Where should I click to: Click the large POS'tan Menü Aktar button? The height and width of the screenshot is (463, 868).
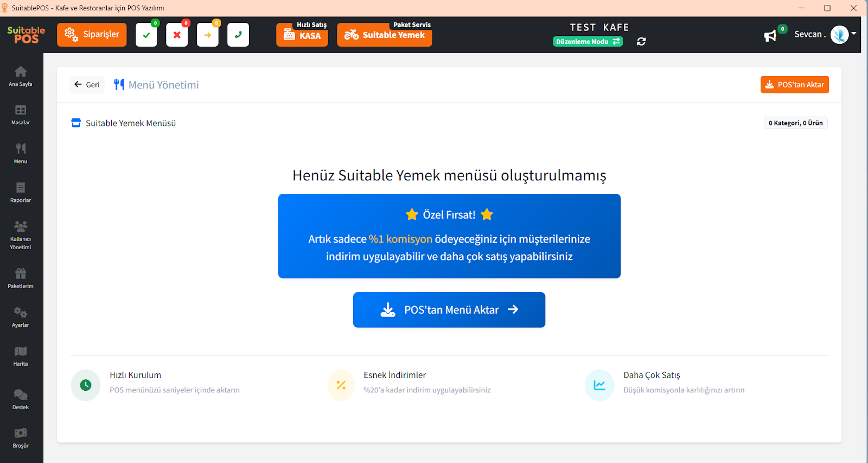click(x=449, y=310)
